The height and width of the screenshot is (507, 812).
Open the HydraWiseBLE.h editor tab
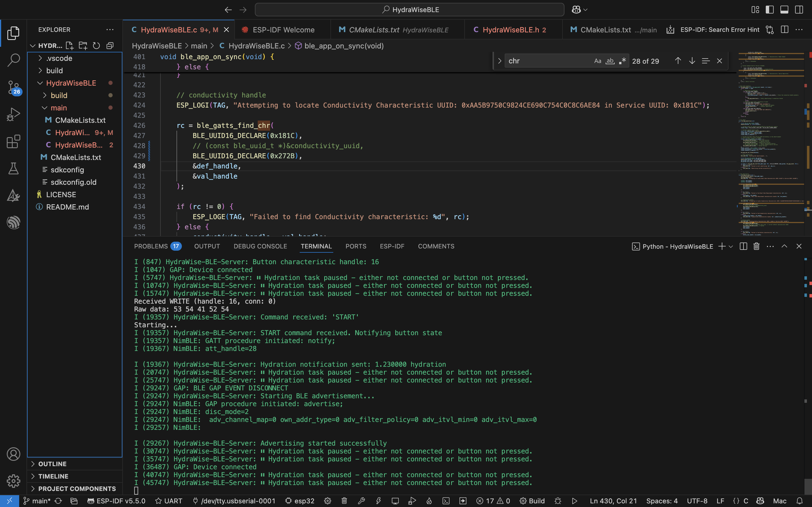point(510,30)
